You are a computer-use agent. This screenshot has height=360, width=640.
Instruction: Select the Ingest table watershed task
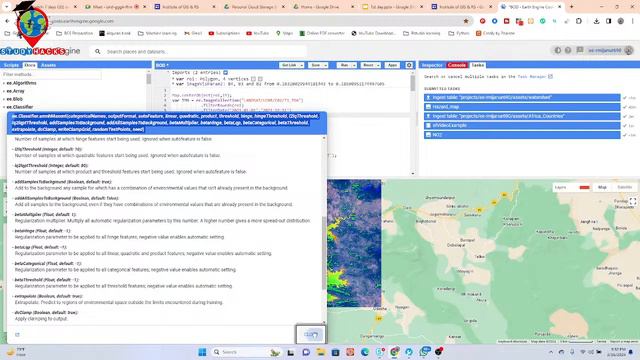[x=522, y=98]
